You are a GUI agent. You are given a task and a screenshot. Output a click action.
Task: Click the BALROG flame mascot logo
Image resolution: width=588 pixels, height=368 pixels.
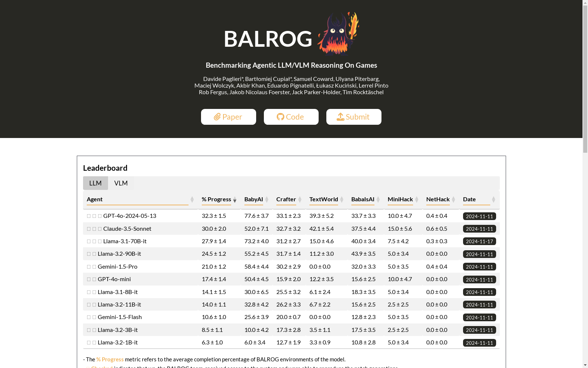338,33
